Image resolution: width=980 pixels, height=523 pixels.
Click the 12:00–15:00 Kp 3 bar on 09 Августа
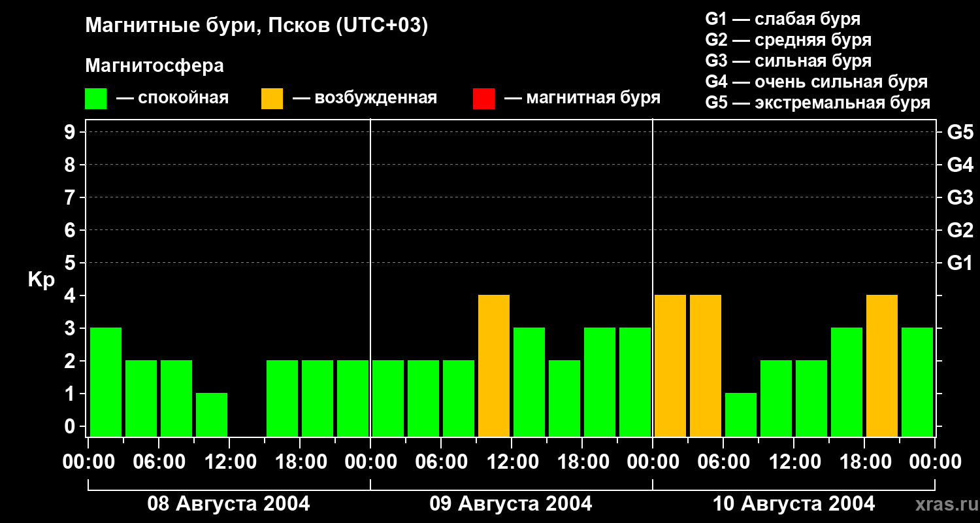[x=529, y=382]
